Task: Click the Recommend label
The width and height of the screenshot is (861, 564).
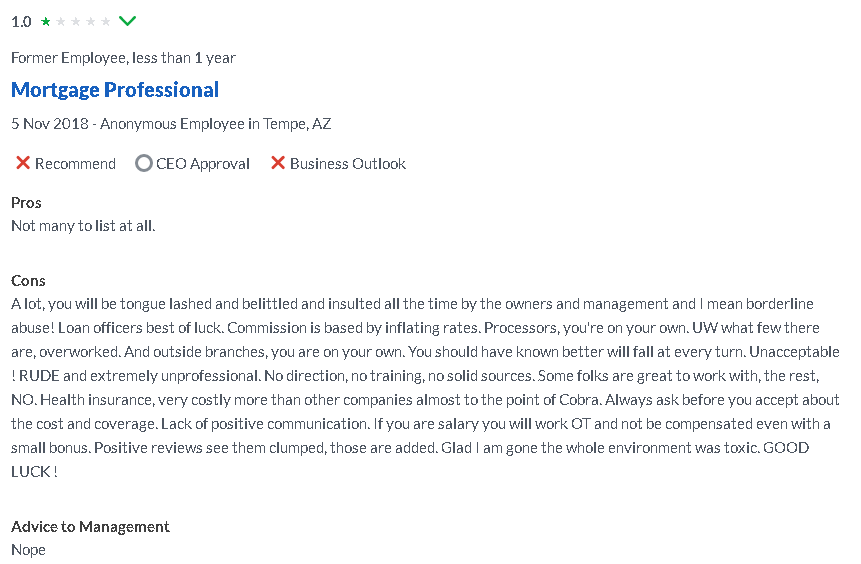Action: click(x=75, y=164)
